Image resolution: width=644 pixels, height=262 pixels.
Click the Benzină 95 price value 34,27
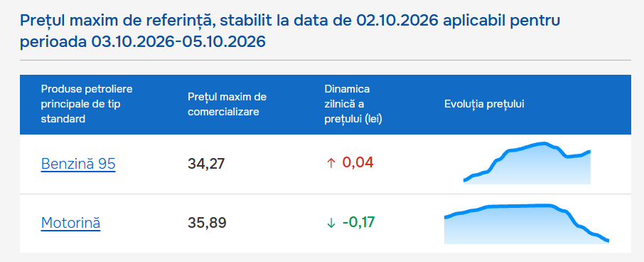point(206,164)
